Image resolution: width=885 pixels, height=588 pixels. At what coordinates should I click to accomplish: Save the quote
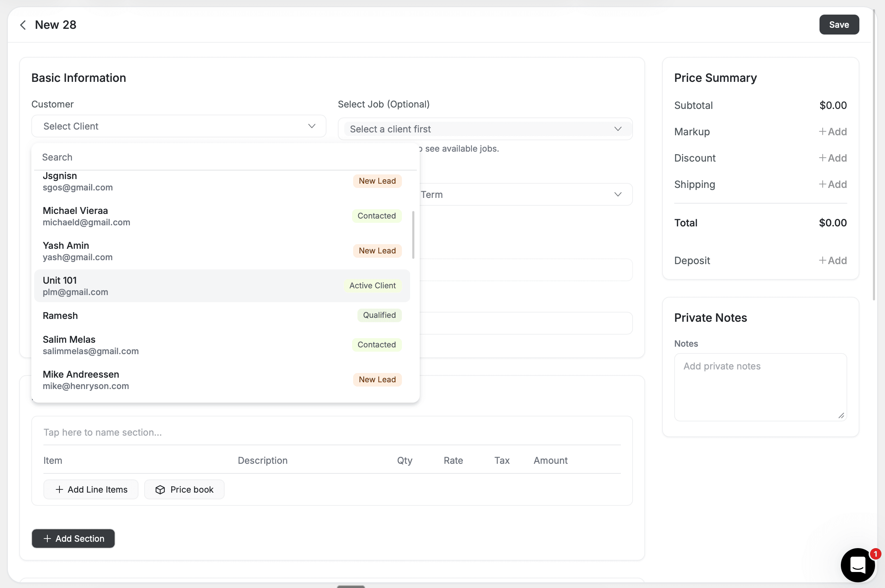click(x=839, y=24)
